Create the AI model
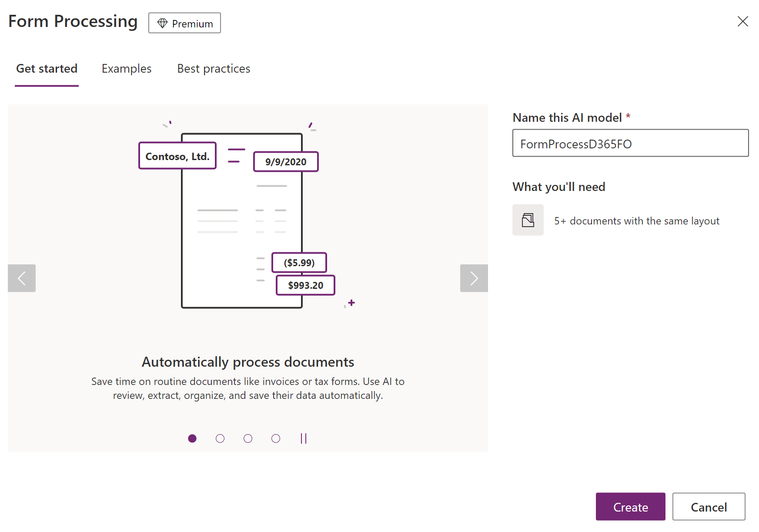Image resolution: width=759 pixels, height=532 pixels. coord(630,507)
